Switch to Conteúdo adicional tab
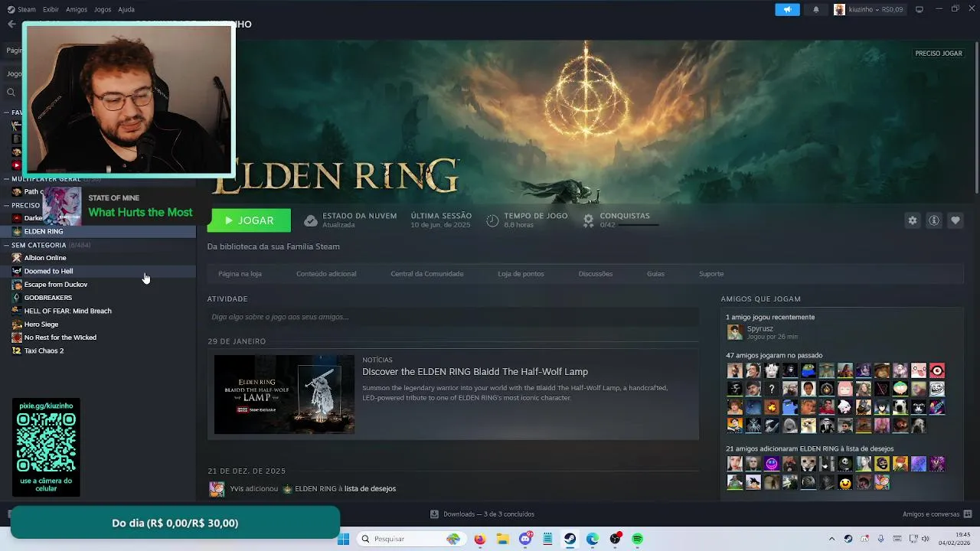Viewport: 980px width, 551px height. [x=326, y=273]
